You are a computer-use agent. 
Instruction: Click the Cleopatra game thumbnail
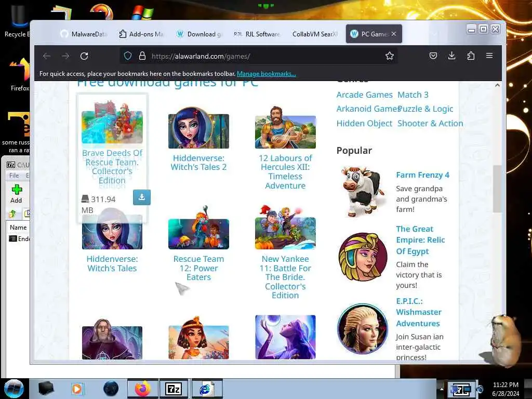198,338
